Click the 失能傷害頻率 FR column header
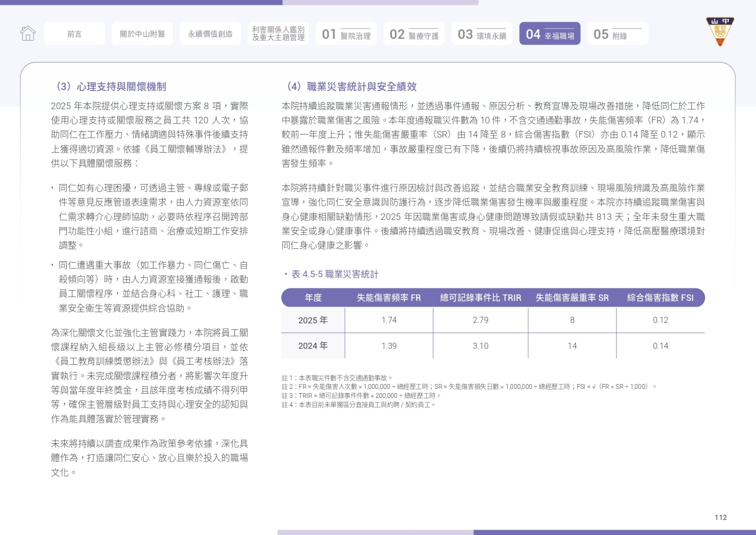This screenshot has height=535, width=756. (389, 298)
